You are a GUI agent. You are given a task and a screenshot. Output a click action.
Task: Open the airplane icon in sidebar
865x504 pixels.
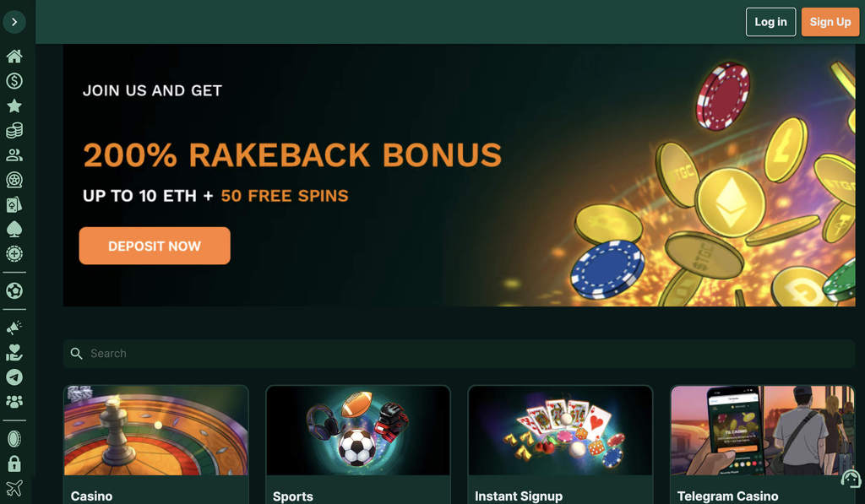tap(14, 488)
